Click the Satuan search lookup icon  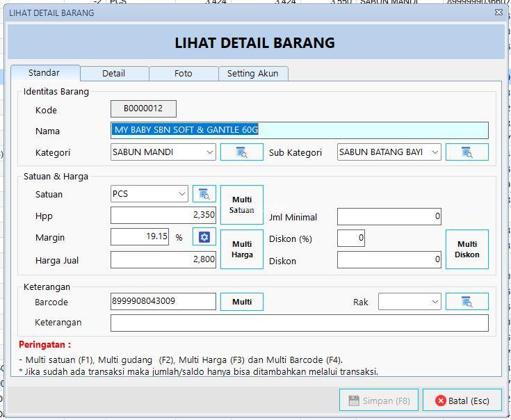[204, 194]
